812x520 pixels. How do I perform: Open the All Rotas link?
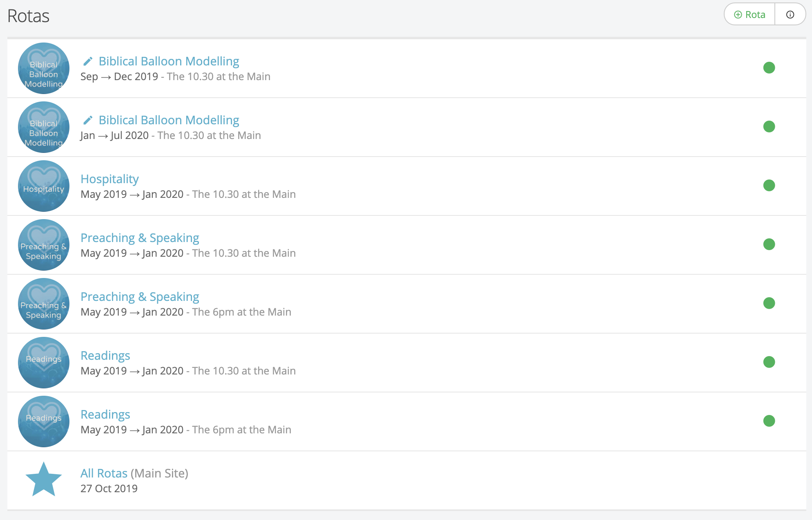point(103,473)
